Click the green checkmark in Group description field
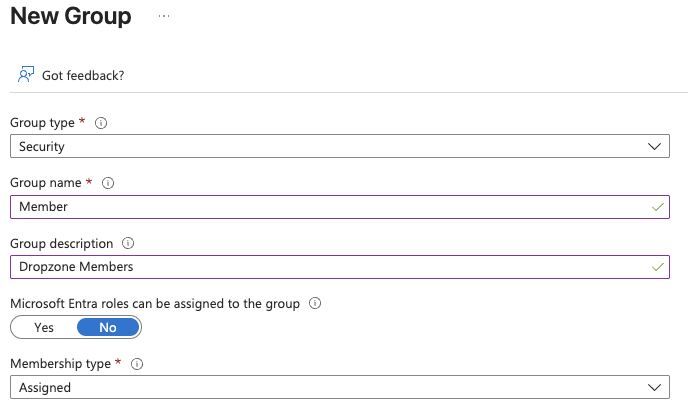This screenshot has height=414, width=688. point(658,267)
